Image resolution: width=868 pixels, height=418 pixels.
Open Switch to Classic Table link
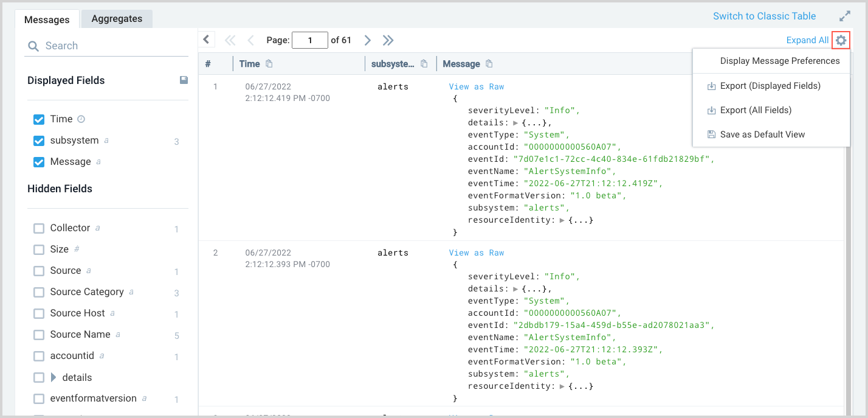[x=764, y=16]
